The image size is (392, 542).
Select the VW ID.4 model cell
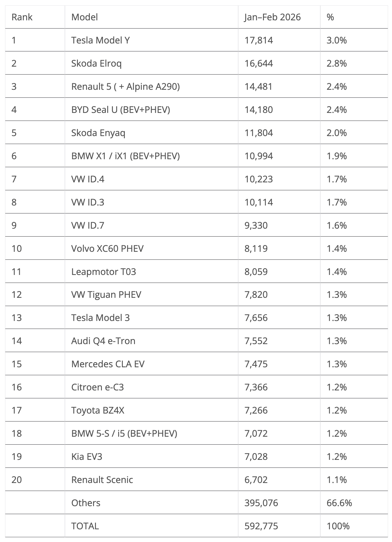88,179
